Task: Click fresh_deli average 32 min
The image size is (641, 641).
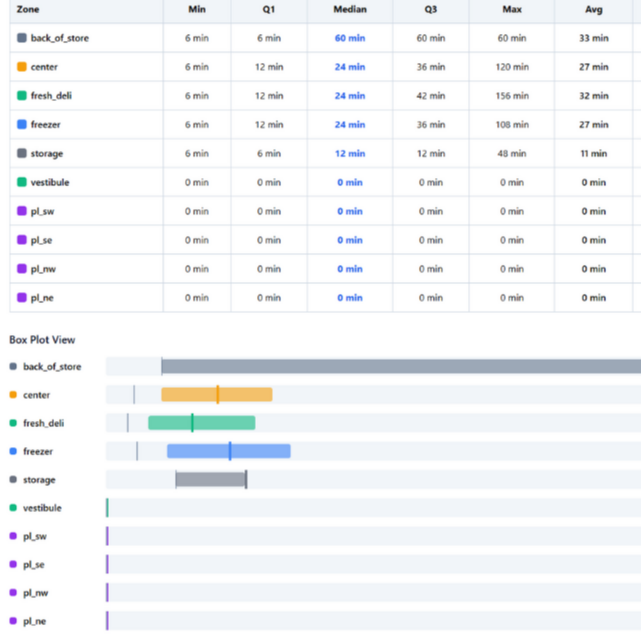Action: pyautogui.click(x=594, y=96)
